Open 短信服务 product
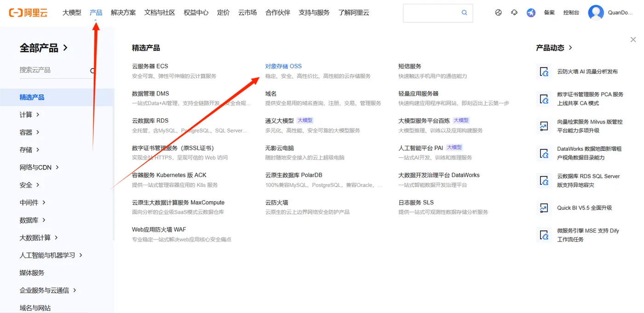 [410, 66]
